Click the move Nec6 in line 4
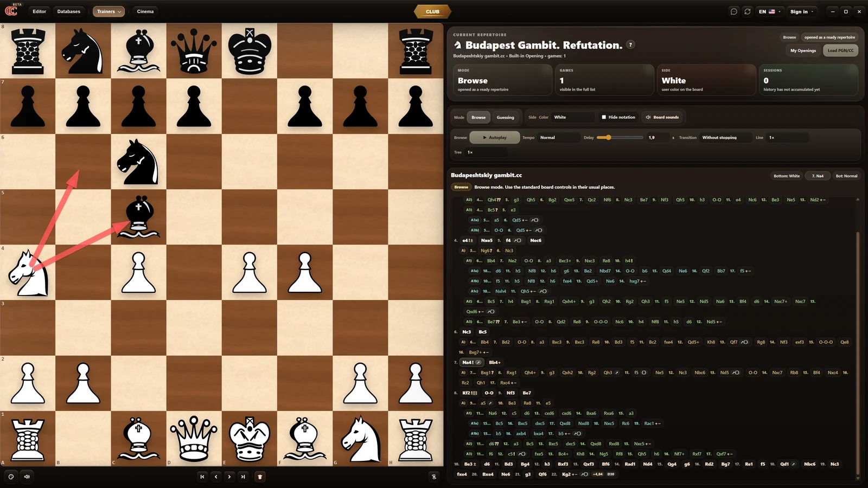 (x=535, y=240)
